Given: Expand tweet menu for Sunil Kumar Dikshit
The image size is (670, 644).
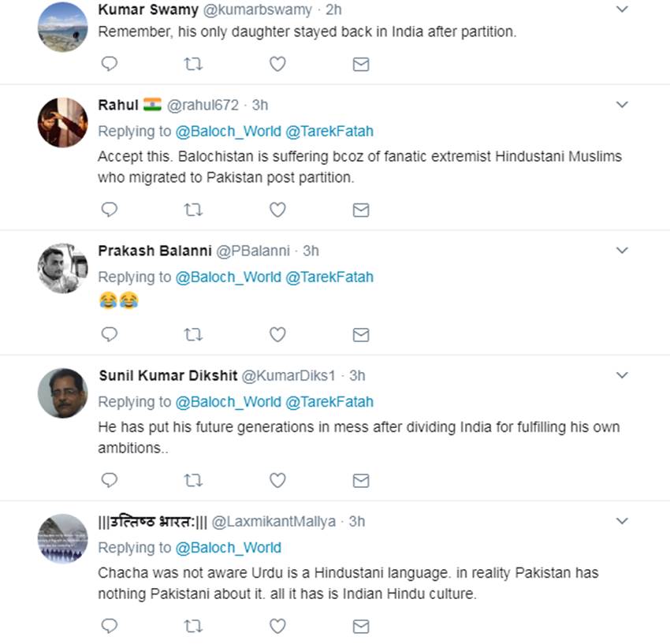Looking at the screenshot, I should (x=622, y=375).
